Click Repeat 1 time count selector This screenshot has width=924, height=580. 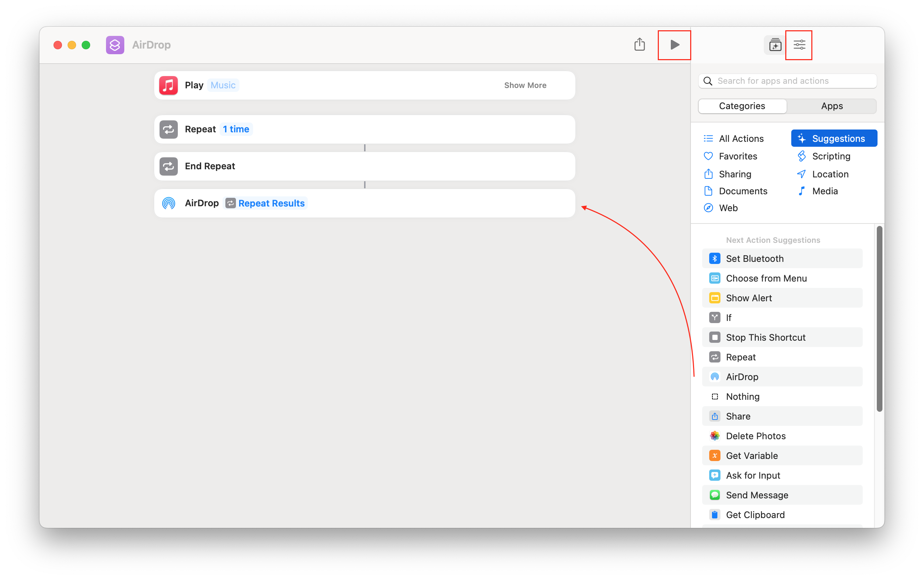236,128
